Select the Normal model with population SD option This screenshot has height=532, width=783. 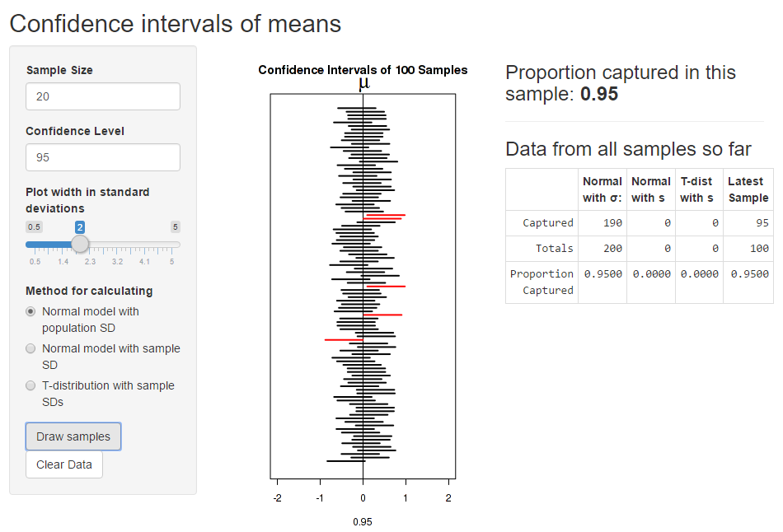[30, 312]
